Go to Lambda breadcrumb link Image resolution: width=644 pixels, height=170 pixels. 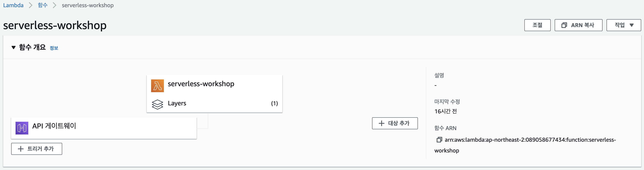[x=13, y=5]
